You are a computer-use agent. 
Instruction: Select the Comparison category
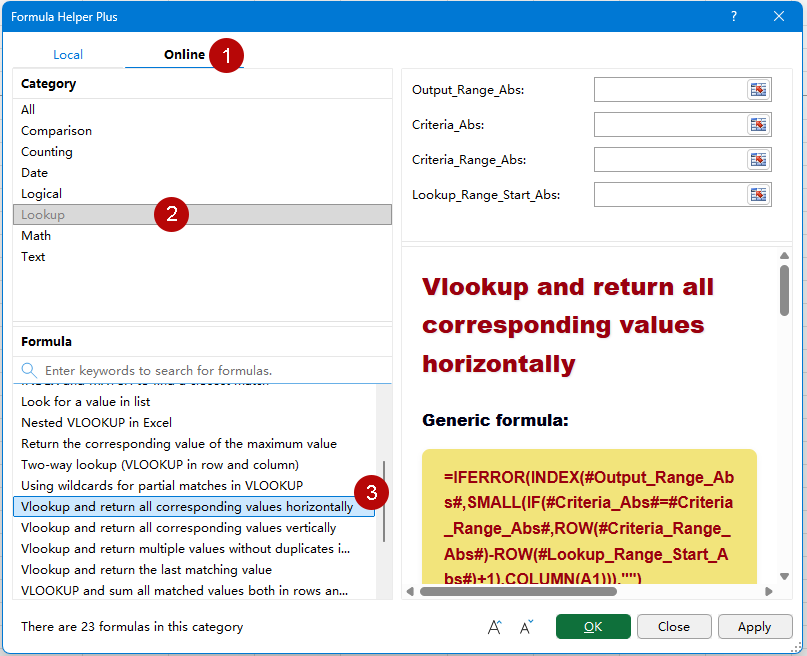click(x=202, y=131)
